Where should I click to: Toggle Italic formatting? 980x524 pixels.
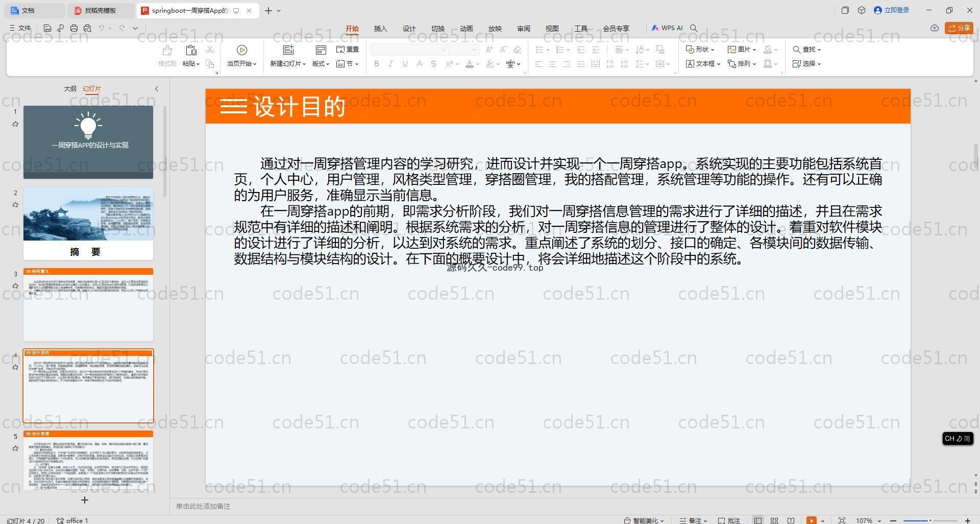coord(390,64)
